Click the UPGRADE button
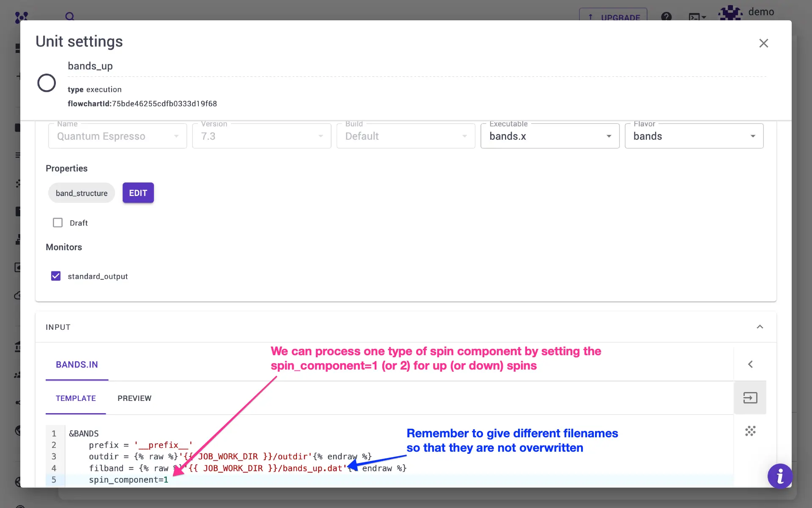Viewport: 812px width, 508px height. (613, 17)
